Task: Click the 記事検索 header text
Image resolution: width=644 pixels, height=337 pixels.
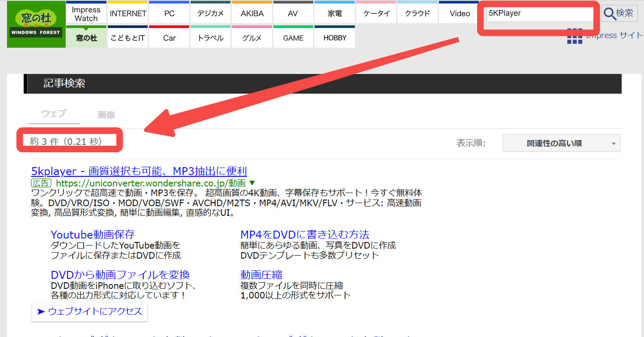Action: [64, 84]
